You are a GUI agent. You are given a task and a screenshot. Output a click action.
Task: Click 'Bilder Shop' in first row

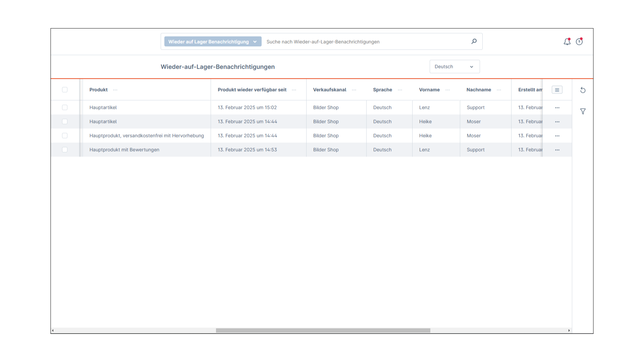pos(326,107)
